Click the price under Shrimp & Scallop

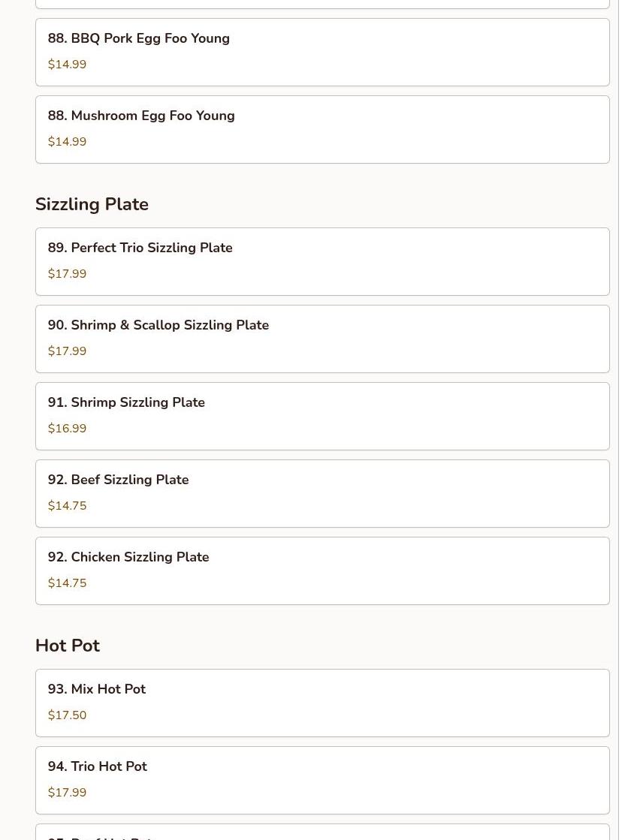pos(67,351)
